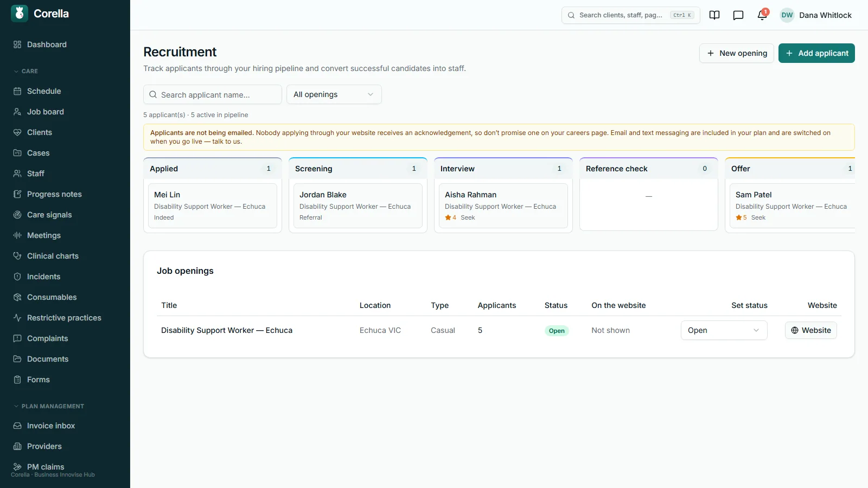Click the Staff people icon
Viewport: 868px width, 488px height.
click(x=17, y=174)
